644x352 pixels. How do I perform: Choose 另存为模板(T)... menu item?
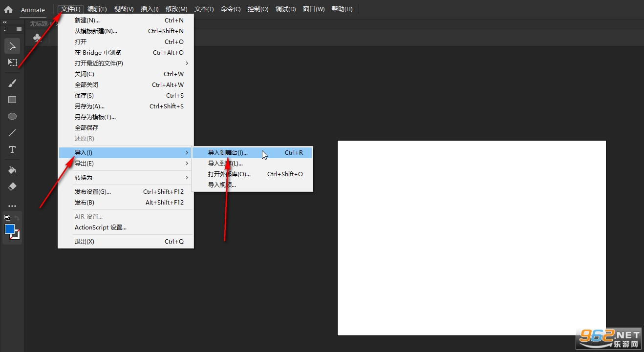click(x=126, y=117)
